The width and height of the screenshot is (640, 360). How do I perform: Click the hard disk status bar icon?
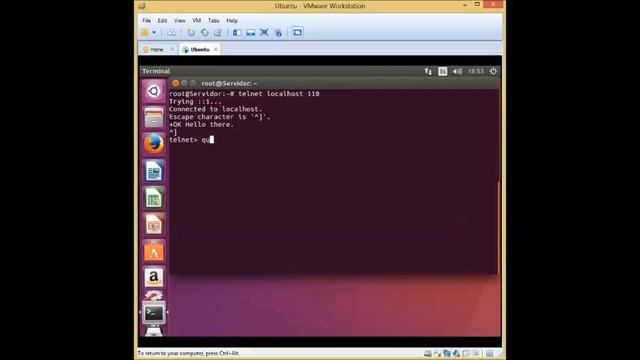427,353
